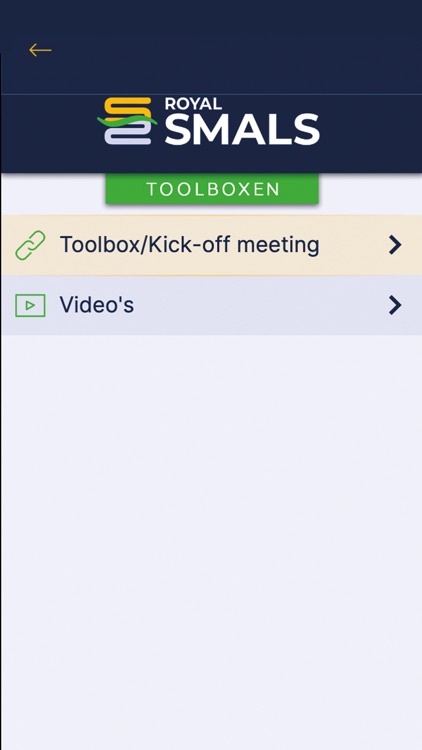The width and height of the screenshot is (422, 750).
Task: Expand Toolbox/Kick-off meeting via its chevron
Action: click(395, 245)
